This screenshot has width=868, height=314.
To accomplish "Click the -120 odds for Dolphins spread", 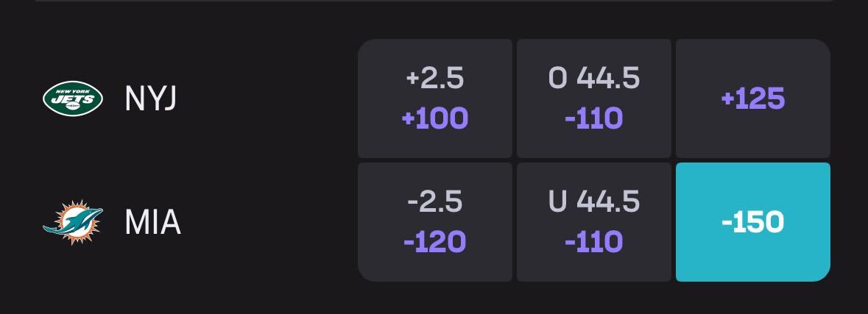I will (x=434, y=241).
